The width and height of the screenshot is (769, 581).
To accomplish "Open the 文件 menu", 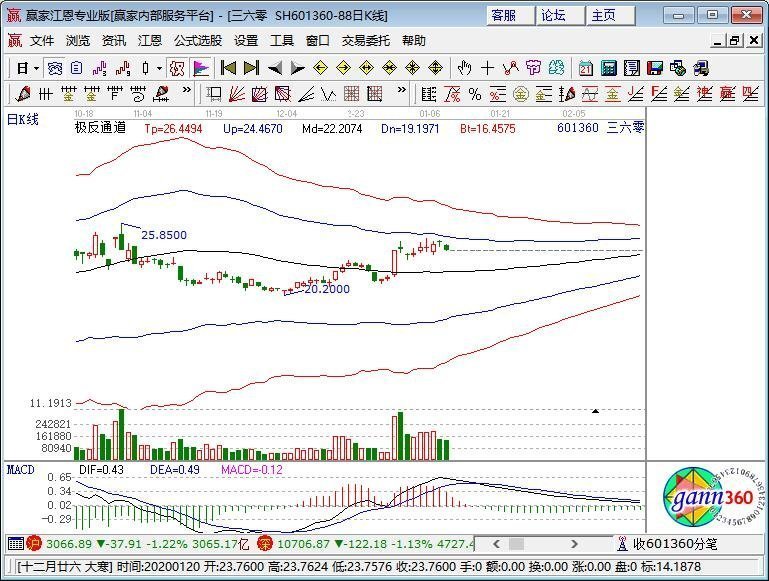I will click(x=42, y=41).
